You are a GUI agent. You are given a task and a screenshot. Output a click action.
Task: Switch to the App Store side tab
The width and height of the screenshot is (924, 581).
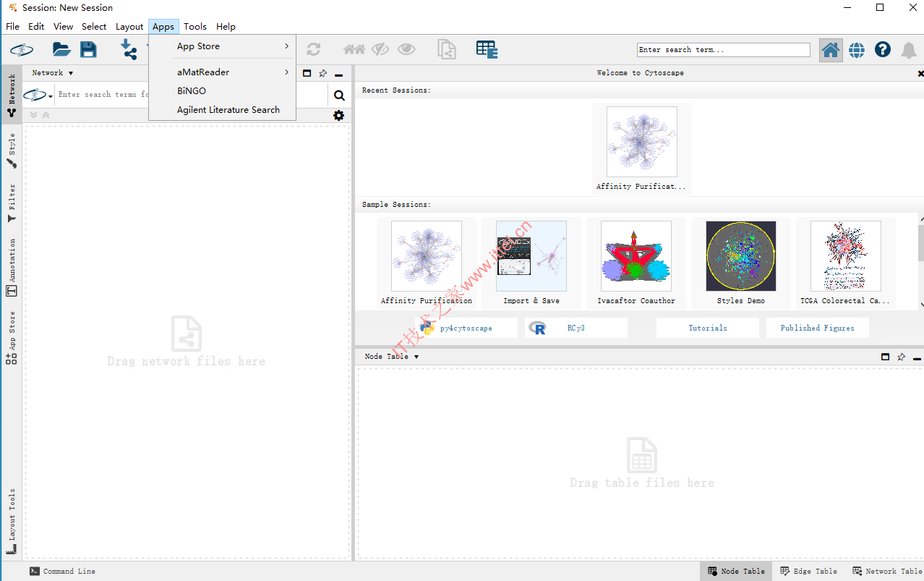click(12, 338)
